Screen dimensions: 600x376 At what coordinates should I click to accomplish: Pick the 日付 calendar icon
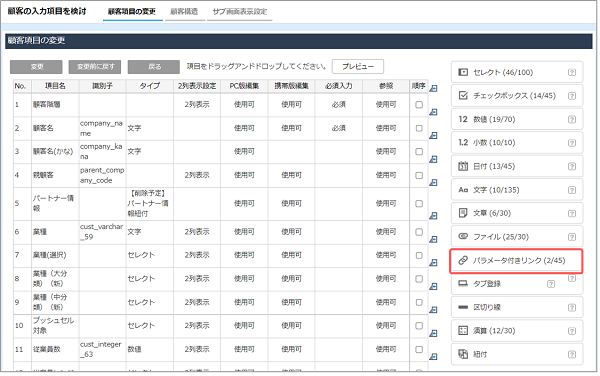click(x=463, y=166)
